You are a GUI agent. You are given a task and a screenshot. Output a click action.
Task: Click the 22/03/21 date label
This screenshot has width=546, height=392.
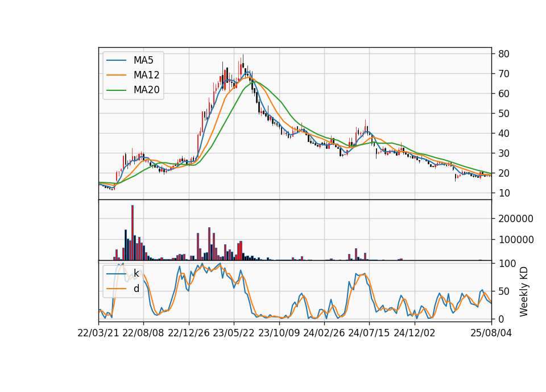(x=98, y=333)
